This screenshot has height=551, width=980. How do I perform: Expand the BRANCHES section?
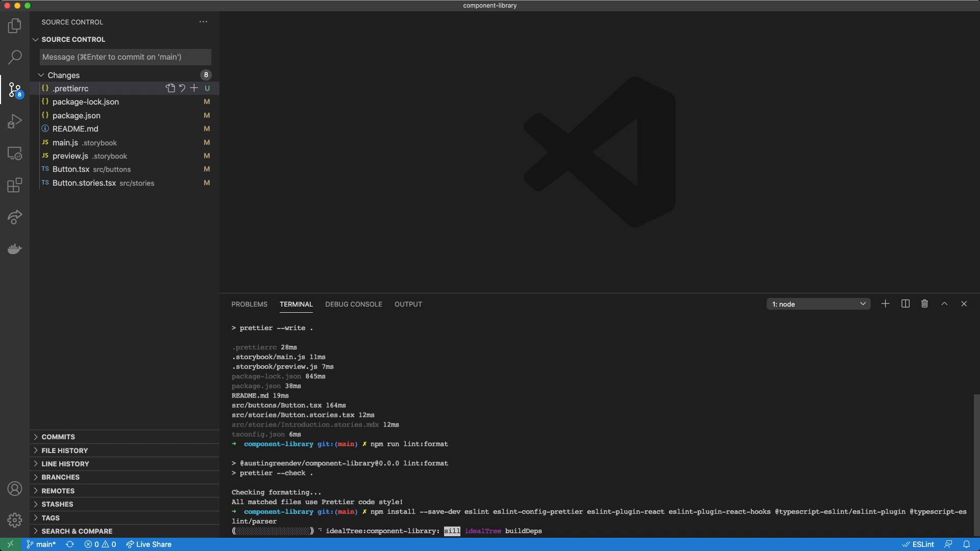click(125, 477)
